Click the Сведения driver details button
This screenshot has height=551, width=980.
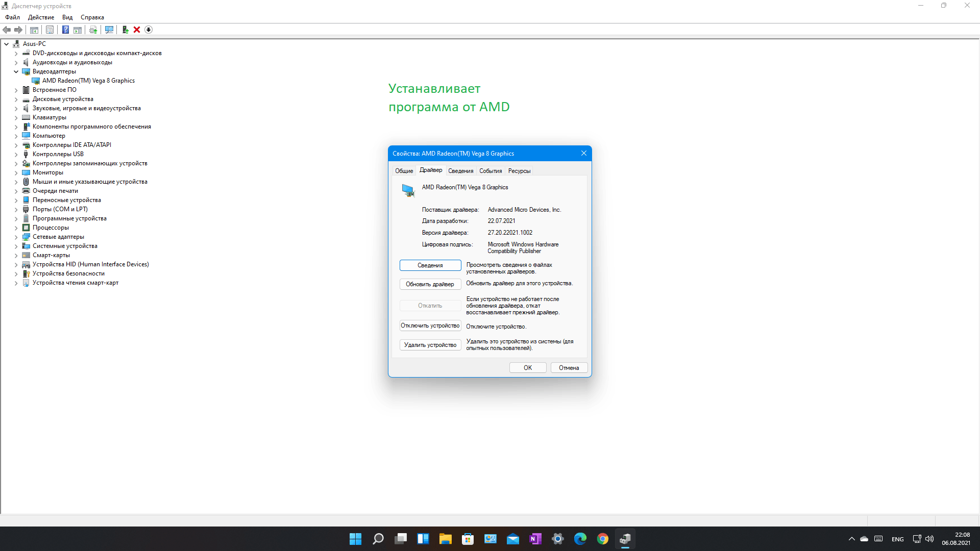coord(430,265)
